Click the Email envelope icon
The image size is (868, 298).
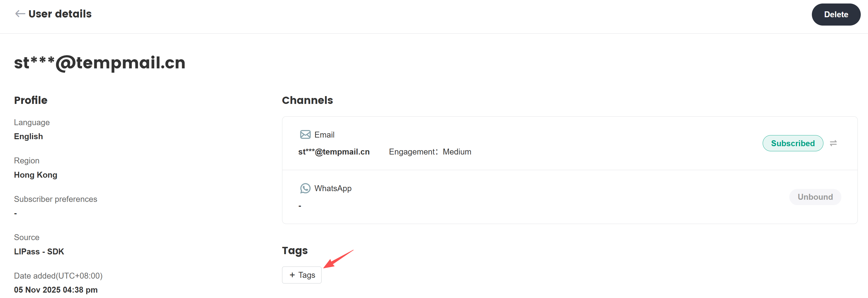pyautogui.click(x=305, y=135)
